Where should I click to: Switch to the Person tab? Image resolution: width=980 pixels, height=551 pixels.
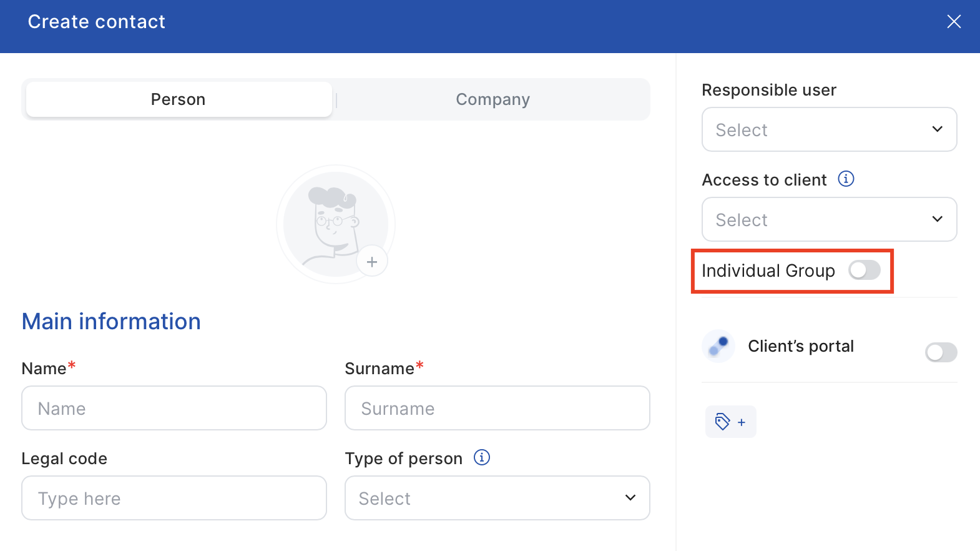click(x=179, y=99)
